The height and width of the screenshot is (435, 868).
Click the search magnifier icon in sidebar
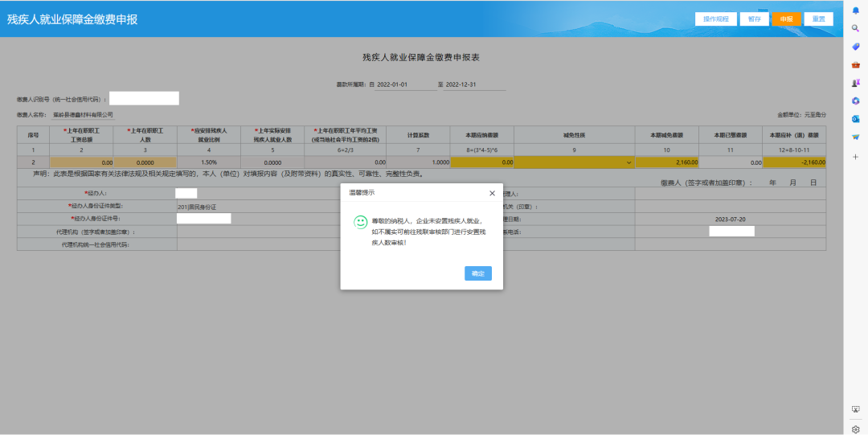click(856, 28)
